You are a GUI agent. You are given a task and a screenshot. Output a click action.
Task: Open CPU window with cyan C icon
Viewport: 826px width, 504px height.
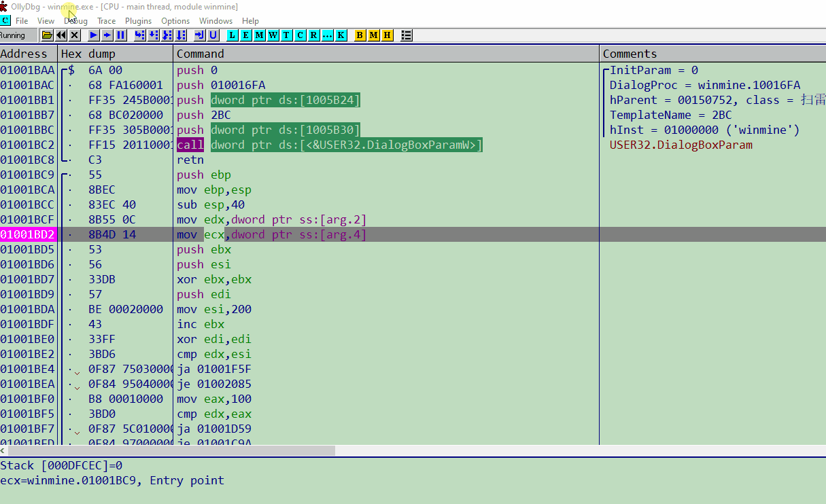pyautogui.click(x=300, y=35)
